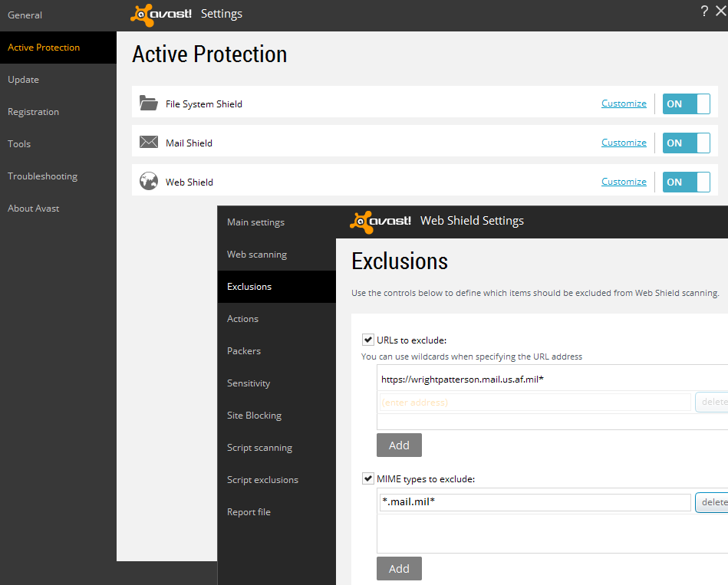Click the Avast logo in Web Shield Settings

381,221
